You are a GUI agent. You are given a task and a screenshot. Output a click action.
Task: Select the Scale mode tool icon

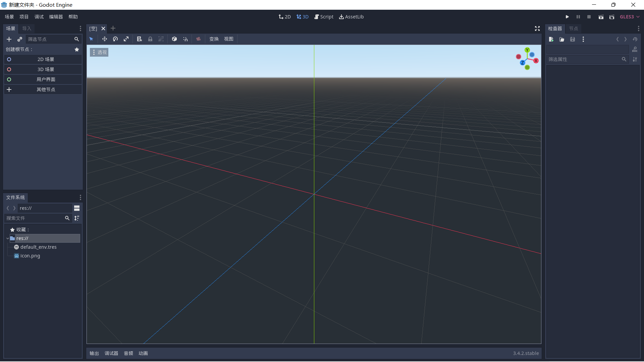coord(126,39)
